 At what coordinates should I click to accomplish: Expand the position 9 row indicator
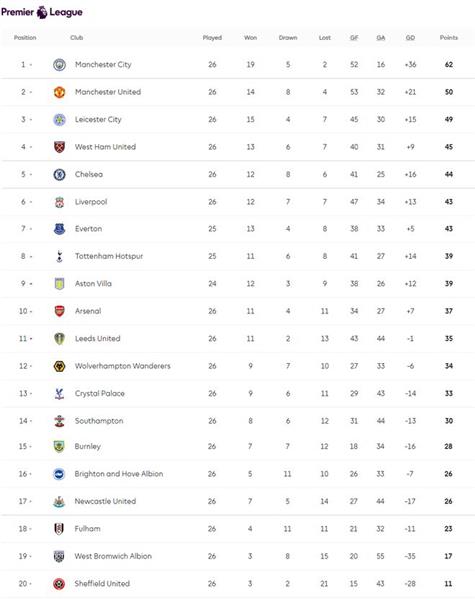click(x=31, y=284)
